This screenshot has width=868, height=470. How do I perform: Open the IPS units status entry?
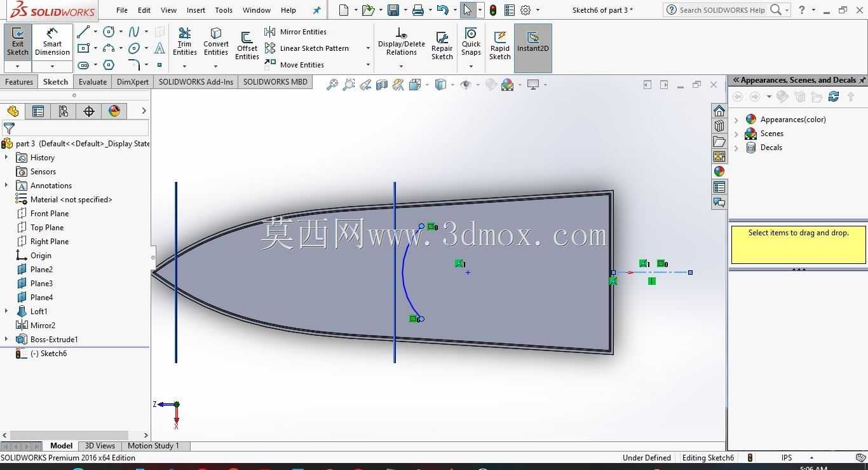tap(787, 457)
